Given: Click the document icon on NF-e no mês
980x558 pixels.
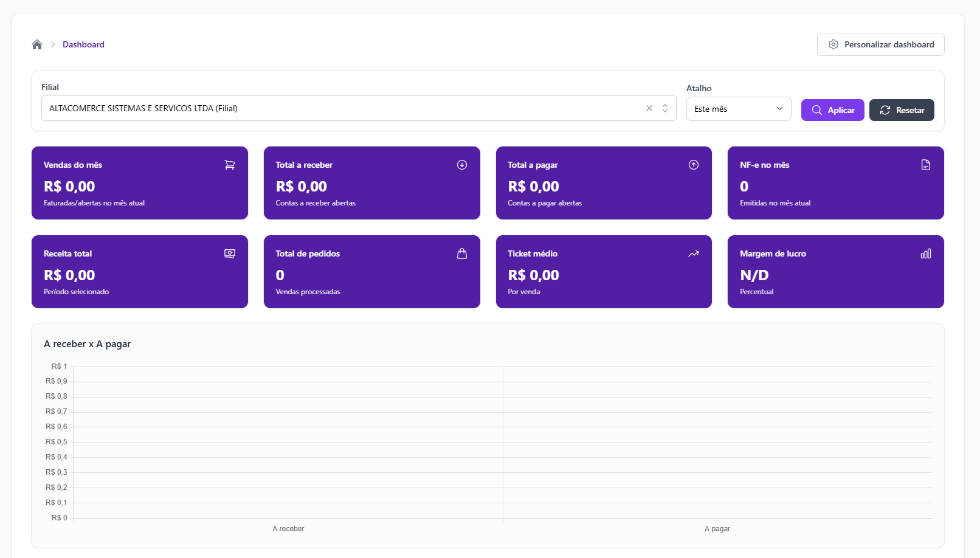Looking at the screenshot, I should point(926,165).
